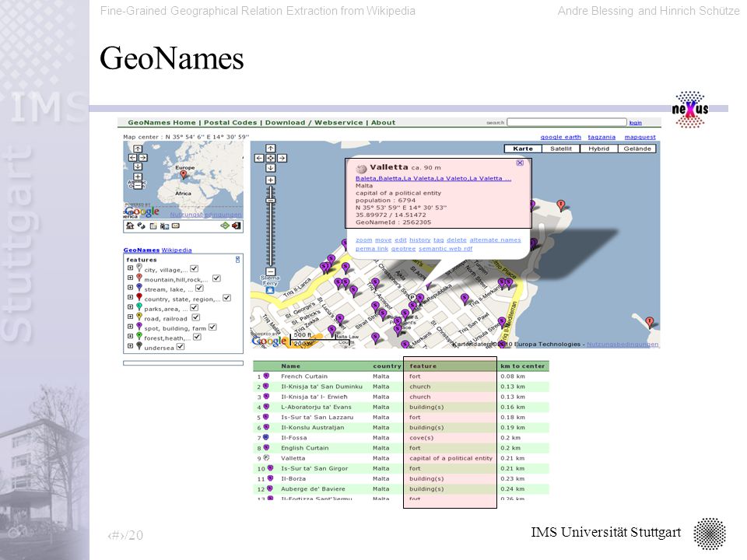
Task: Pan the main map up
Action: (x=271, y=149)
